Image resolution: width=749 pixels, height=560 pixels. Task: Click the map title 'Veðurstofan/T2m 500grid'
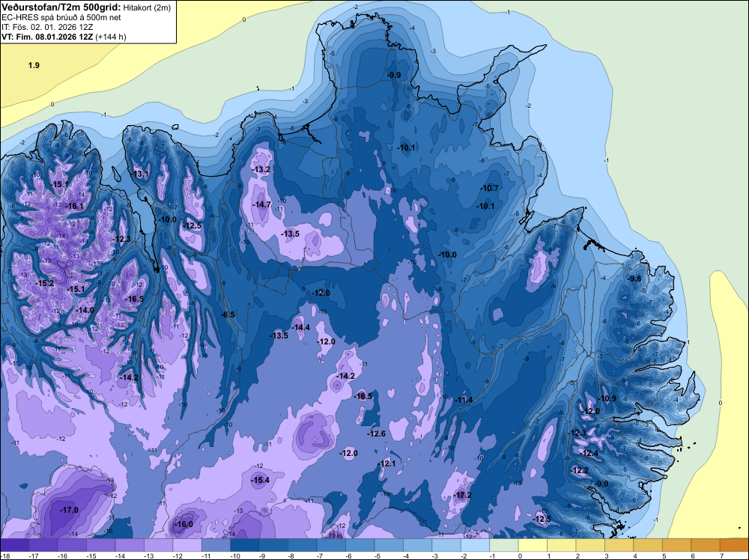(60, 7)
